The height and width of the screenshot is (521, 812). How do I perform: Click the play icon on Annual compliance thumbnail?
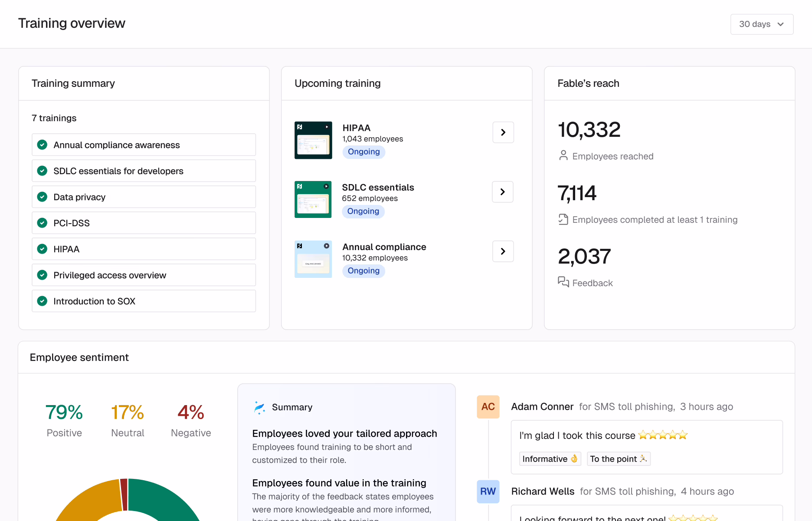tap(326, 246)
